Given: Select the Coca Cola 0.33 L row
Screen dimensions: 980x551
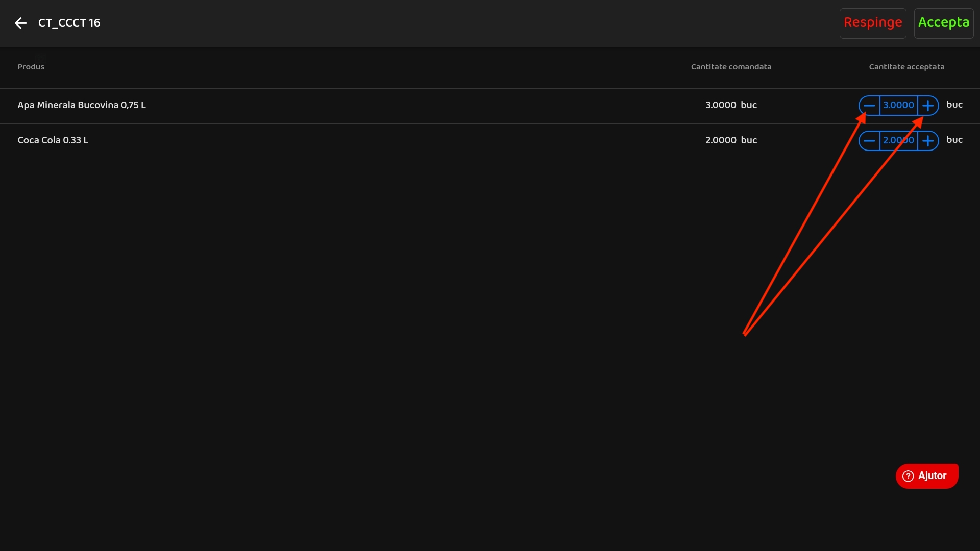Looking at the screenshot, I should tap(53, 140).
